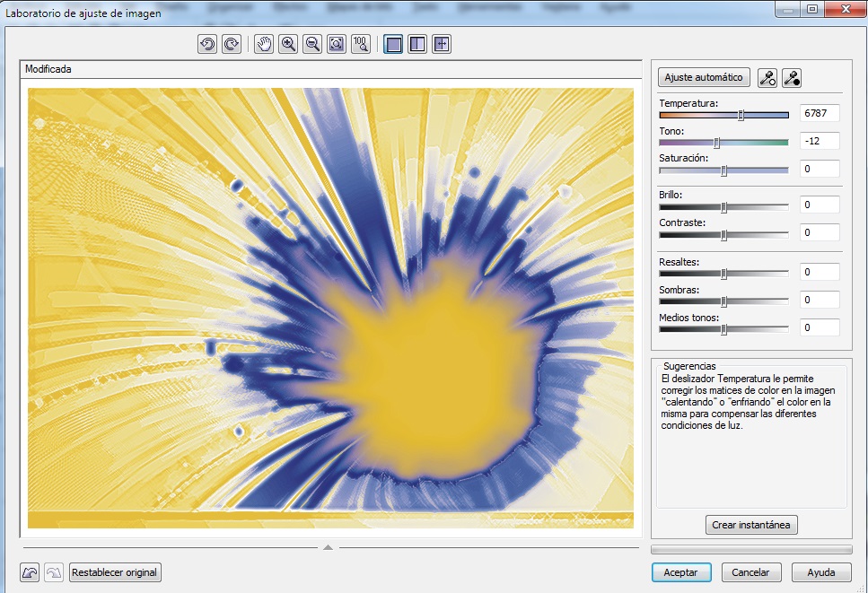
Task: Select the Pan hand tool
Action: tap(264, 44)
